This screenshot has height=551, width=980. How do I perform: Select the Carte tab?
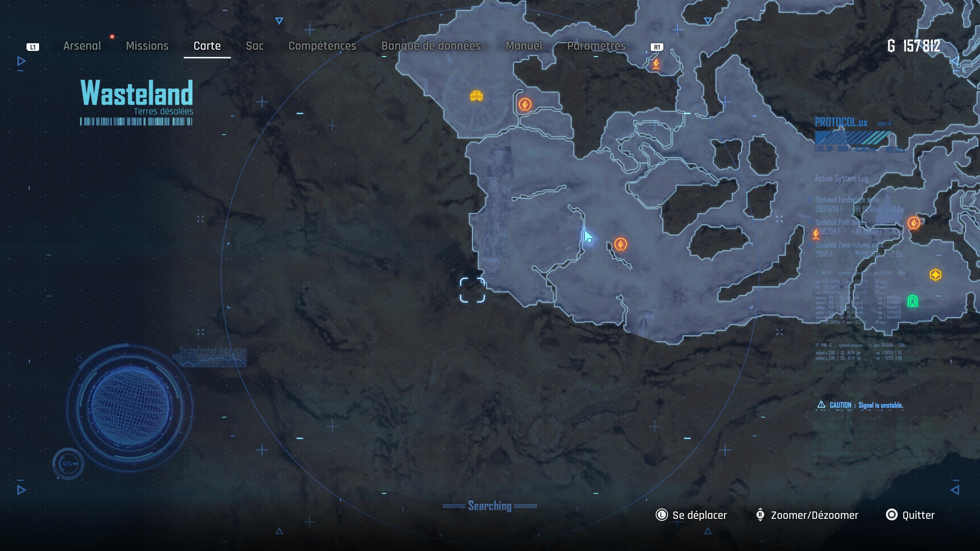coord(207,46)
